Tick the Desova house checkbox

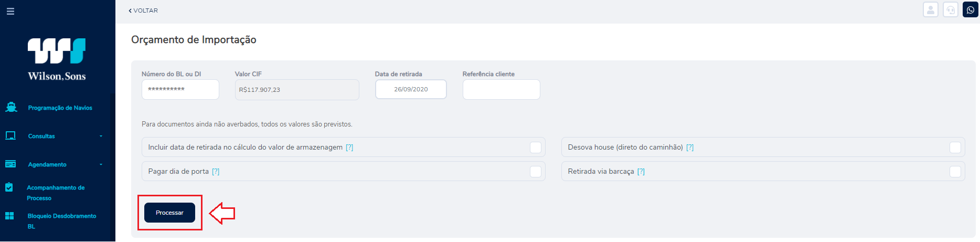955,148
